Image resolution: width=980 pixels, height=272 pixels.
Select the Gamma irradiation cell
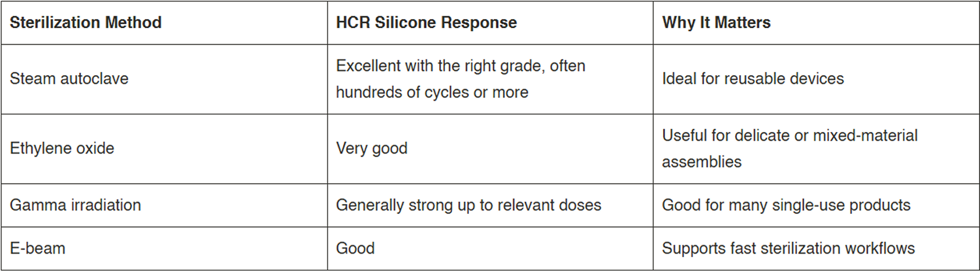[x=164, y=205]
